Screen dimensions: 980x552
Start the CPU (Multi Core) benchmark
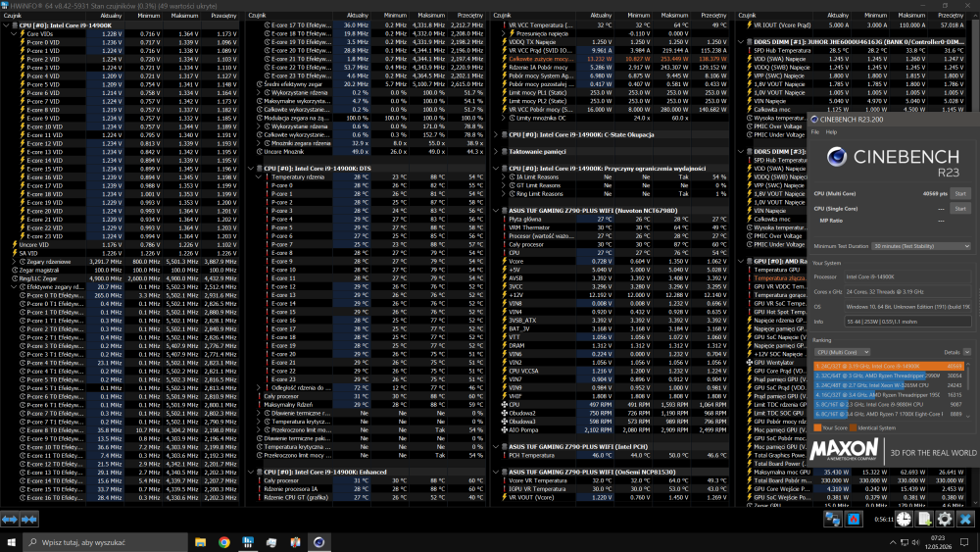[x=960, y=193]
